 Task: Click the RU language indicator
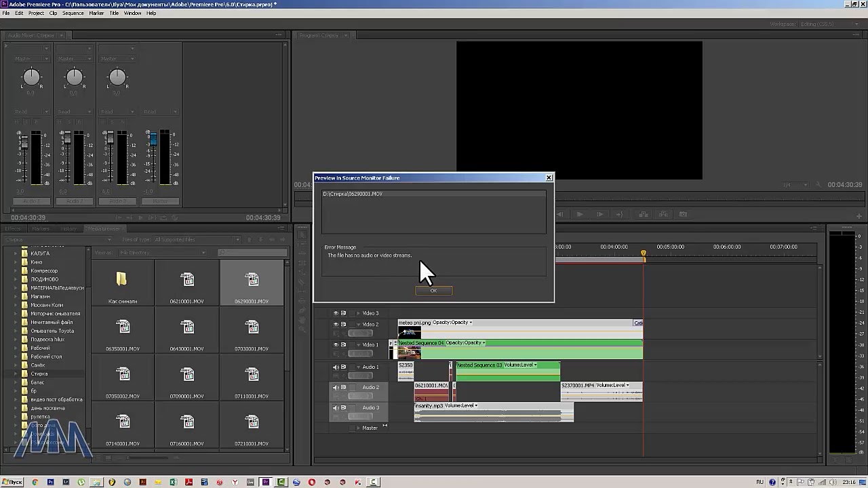click(x=759, y=482)
